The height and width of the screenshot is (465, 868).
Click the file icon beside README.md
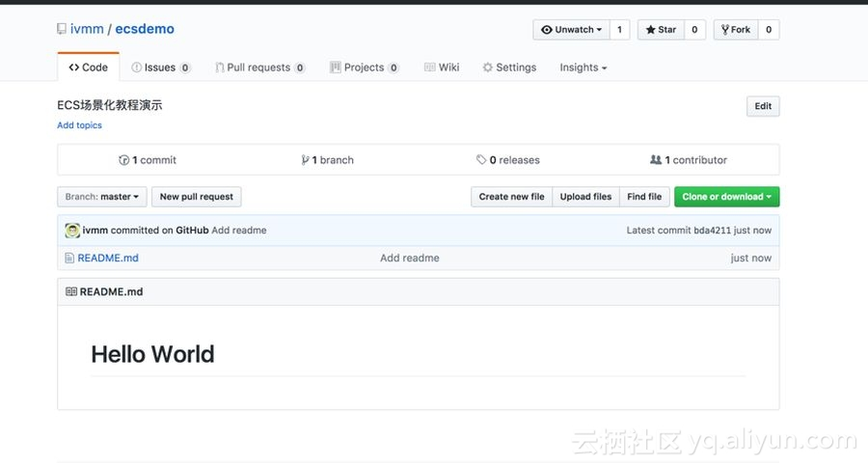pos(69,258)
